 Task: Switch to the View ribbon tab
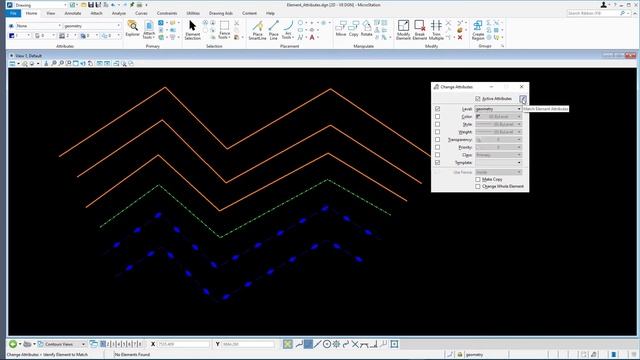[51, 13]
